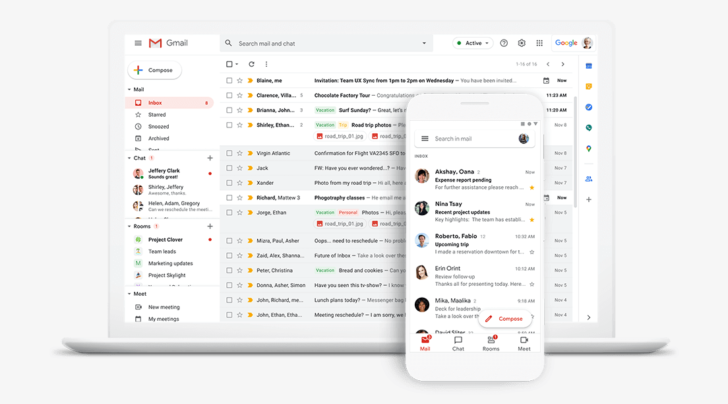This screenshot has height=404, width=728.
Task: Switch to the phone's Rooms tab
Action: point(491,343)
